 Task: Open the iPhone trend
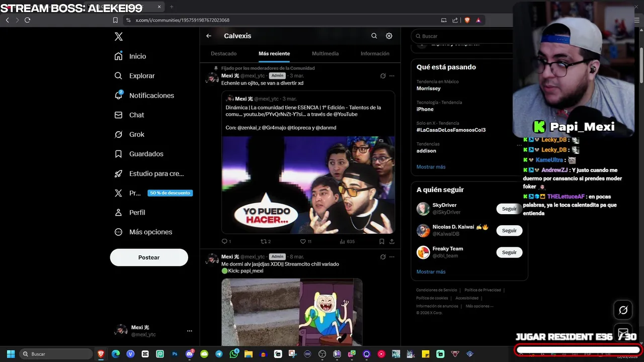pos(425,109)
